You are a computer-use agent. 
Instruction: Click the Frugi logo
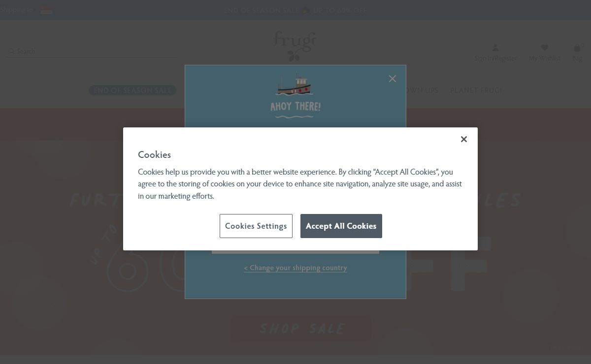[x=295, y=46]
